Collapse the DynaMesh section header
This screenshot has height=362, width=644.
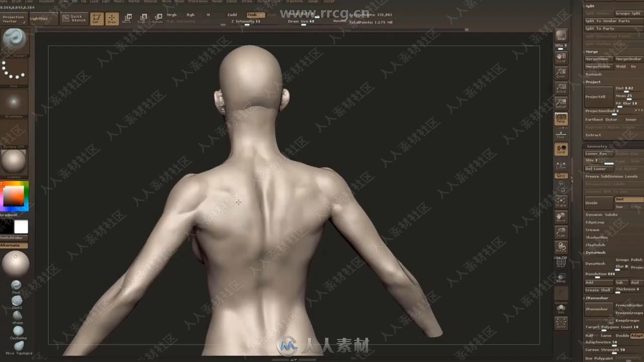click(x=595, y=252)
